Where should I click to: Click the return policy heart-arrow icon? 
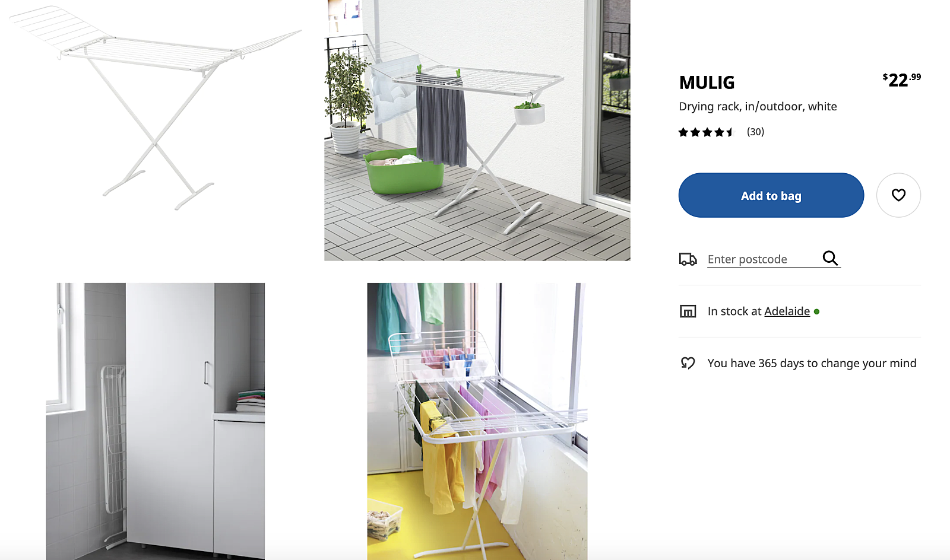point(688,363)
